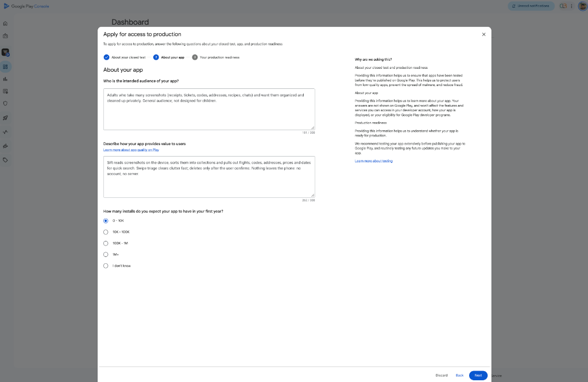Select the Sift app icon in sidebar
Viewport: 588px width, 382px height.
(5, 52)
